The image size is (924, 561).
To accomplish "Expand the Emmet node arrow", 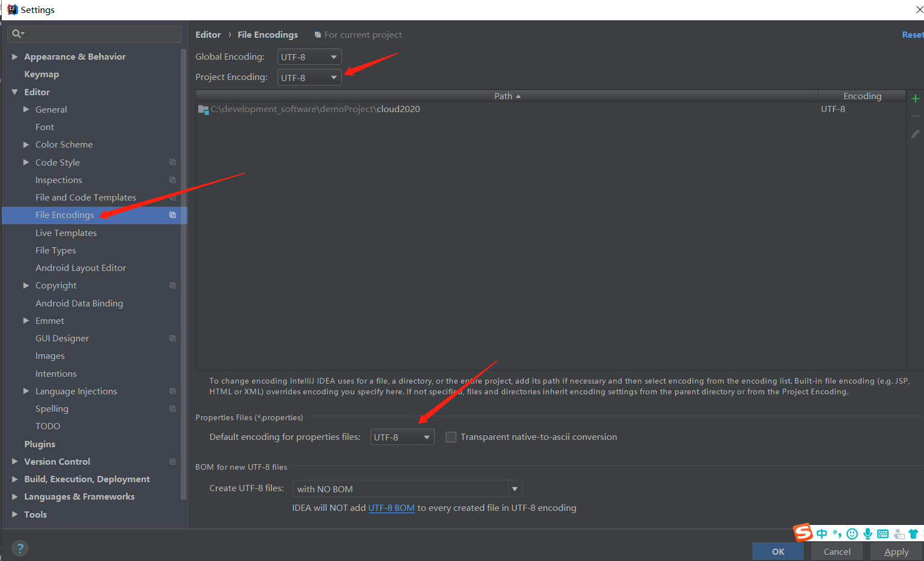I will (x=26, y=320).
